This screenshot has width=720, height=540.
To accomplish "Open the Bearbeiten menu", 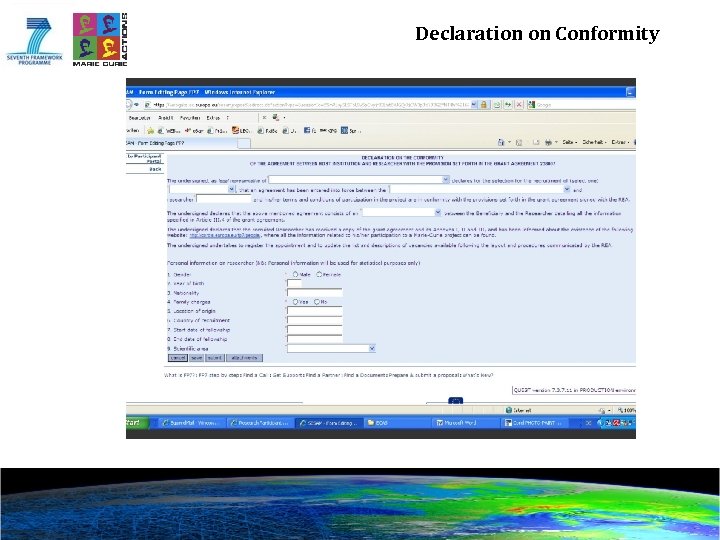I will [139, 118].
